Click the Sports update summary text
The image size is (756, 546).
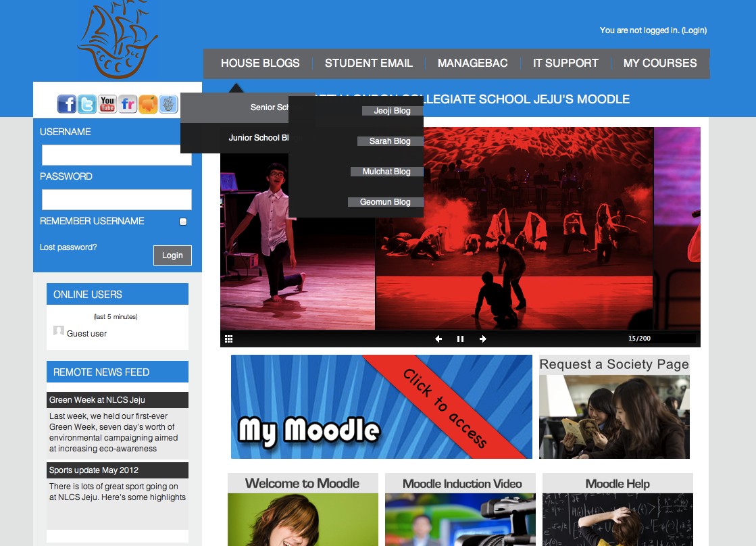[117, 492]
